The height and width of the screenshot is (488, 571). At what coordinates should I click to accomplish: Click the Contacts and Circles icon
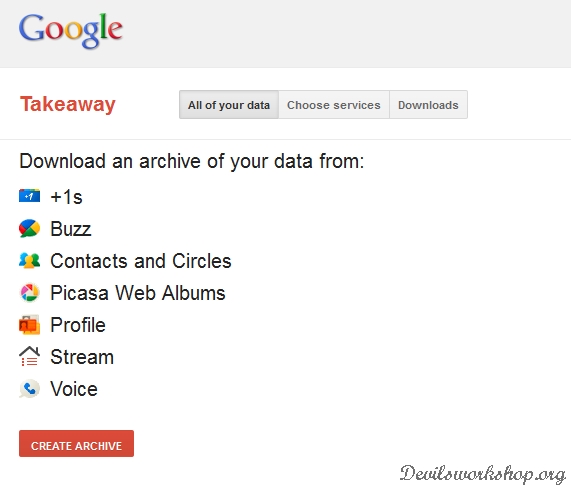pos(29,260)
